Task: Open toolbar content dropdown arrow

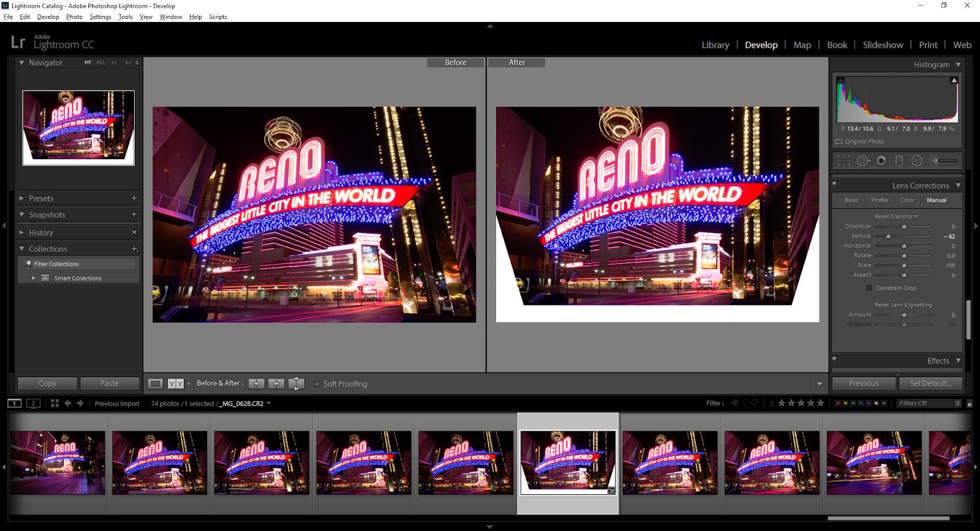Action: pos(820,384)
